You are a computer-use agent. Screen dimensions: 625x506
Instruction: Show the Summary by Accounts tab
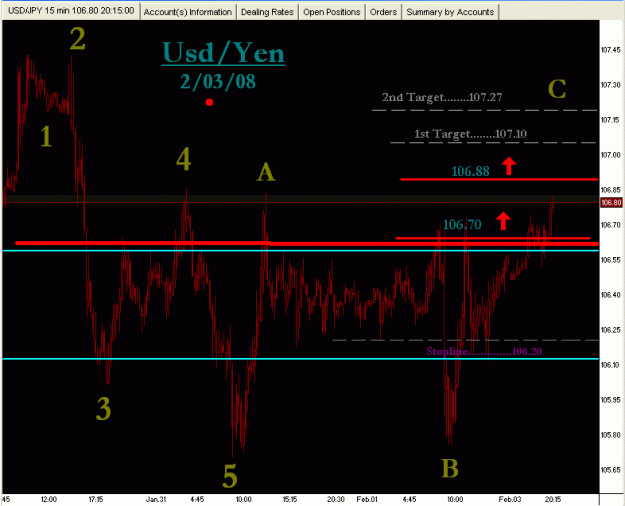(x=450, y=12)
